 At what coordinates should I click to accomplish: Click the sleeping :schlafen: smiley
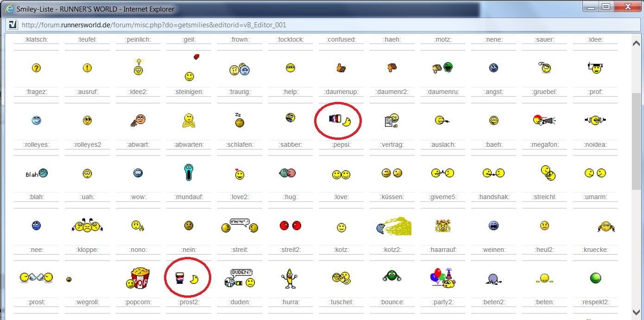(x=240, y=121)
